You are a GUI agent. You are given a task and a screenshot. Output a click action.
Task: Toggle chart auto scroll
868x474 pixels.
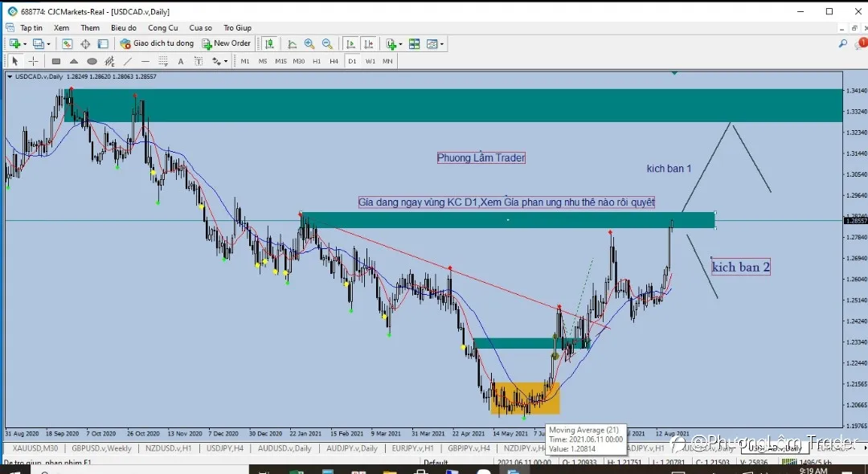350,43
